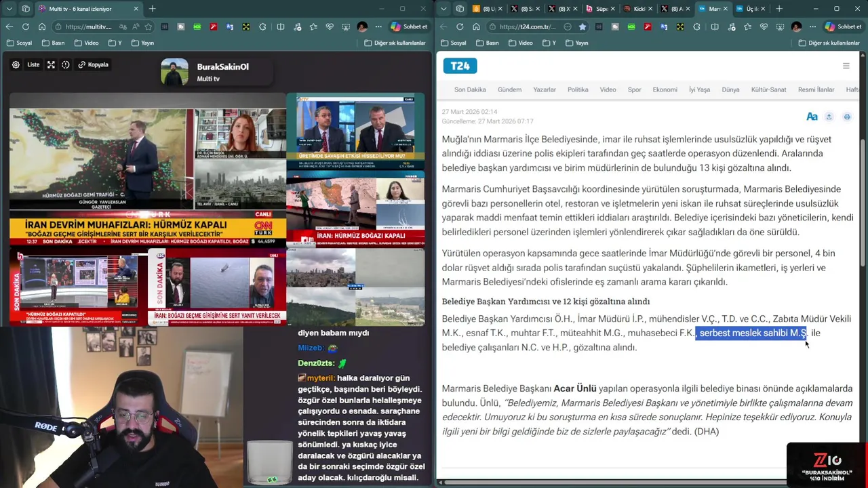
Task: Expand Basın bookmarks folder in T24 window
Action: pyautogui.click(x=487, y=43)
